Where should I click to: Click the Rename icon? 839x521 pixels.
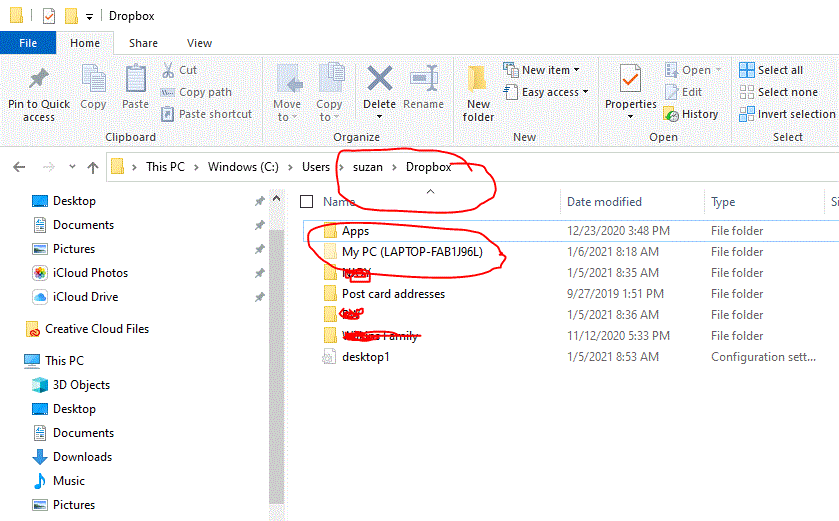424,79
